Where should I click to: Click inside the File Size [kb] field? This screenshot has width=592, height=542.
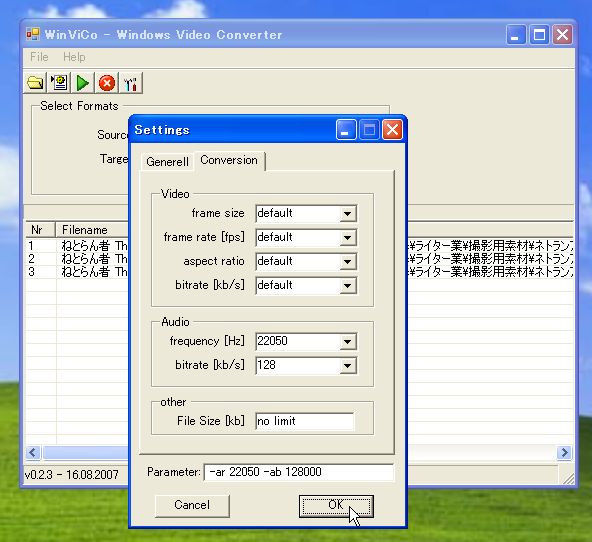click(x=305, y=421)
